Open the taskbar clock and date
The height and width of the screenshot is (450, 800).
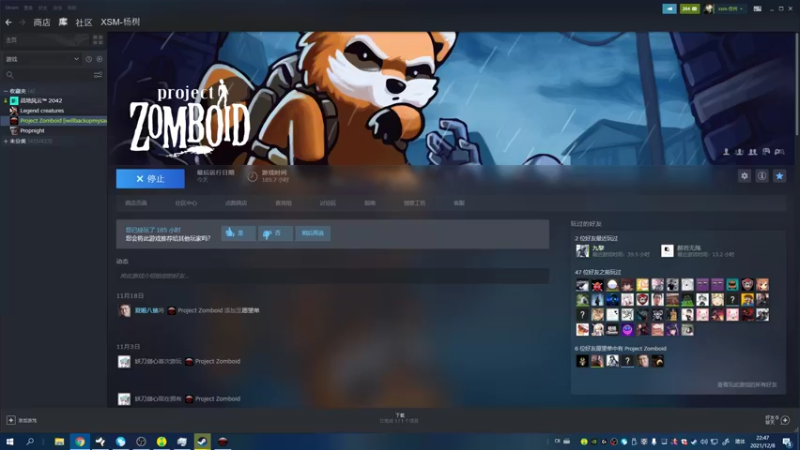click(x=763, y=441)
